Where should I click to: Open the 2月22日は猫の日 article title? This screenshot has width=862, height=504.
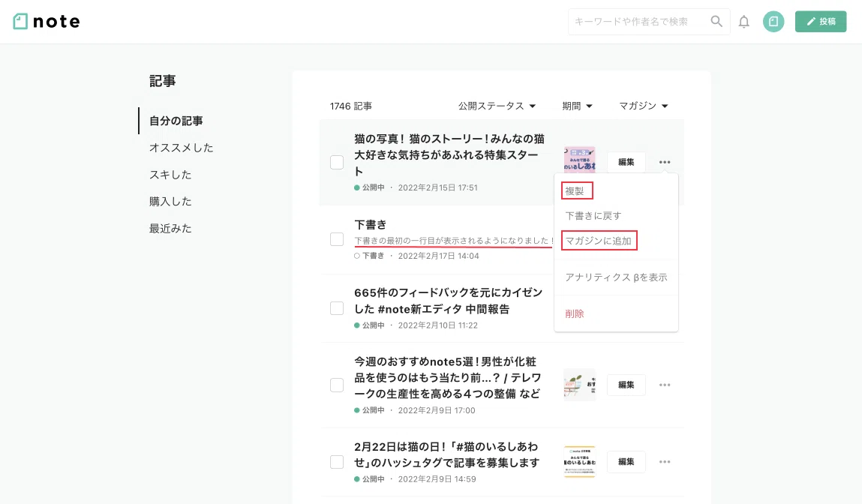point(446,454)
